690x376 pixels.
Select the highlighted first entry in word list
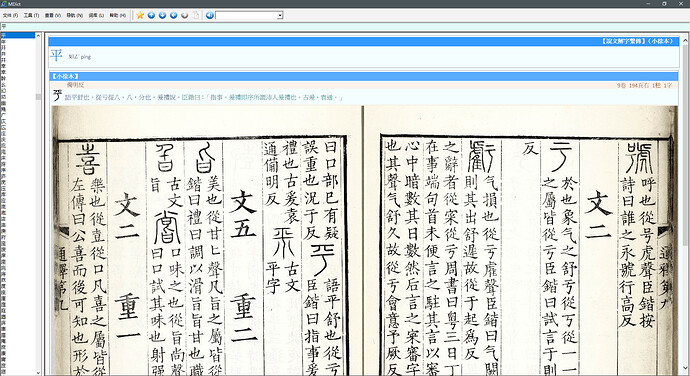click(18, 35)
